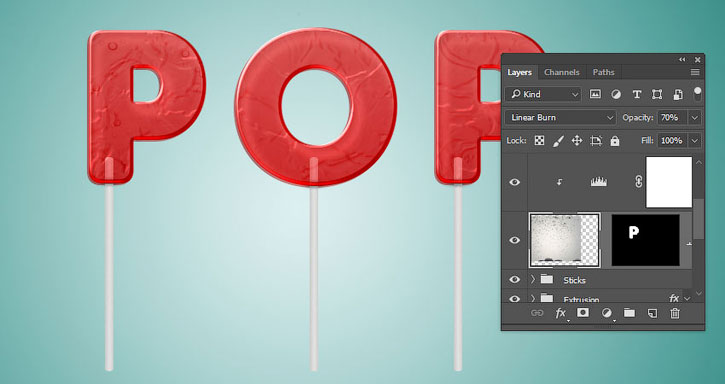Click the Fill label
This screenshot has height=384, width=725.
point(648,140)
